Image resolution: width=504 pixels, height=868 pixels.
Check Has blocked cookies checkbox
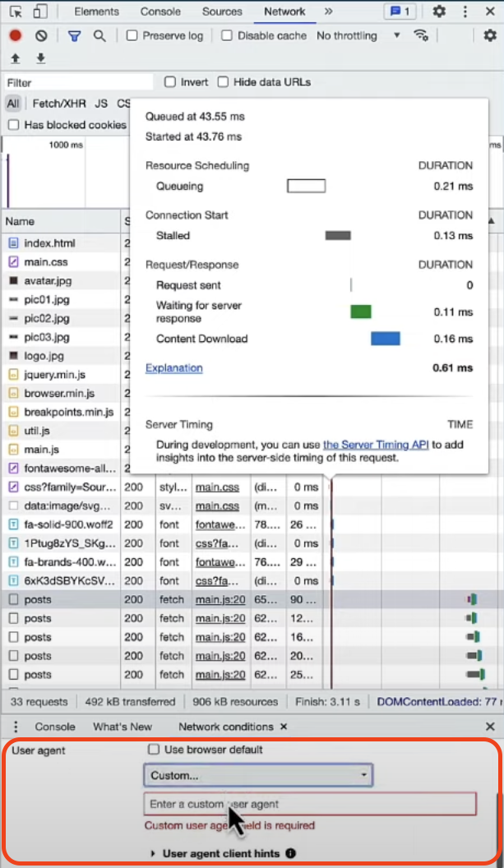click(x=14, y=125)
